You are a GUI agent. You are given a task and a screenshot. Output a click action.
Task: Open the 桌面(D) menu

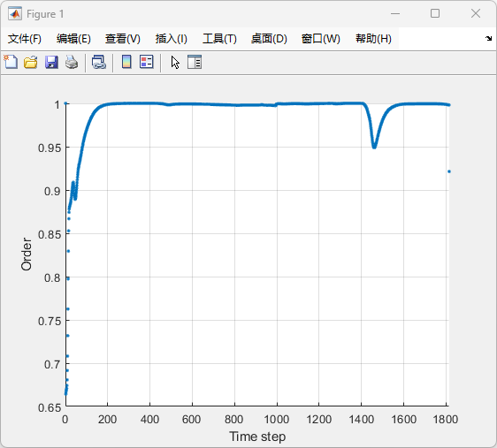tap(269, 39)
